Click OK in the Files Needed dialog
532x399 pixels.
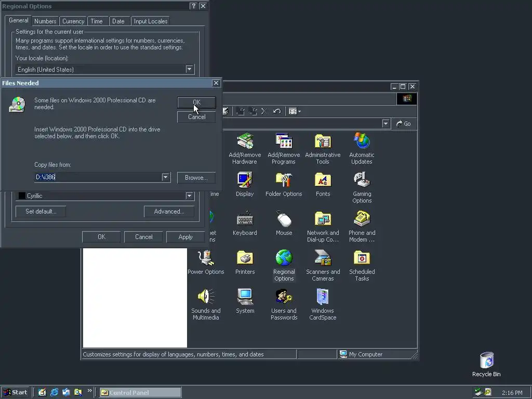[x=196, y=102]
